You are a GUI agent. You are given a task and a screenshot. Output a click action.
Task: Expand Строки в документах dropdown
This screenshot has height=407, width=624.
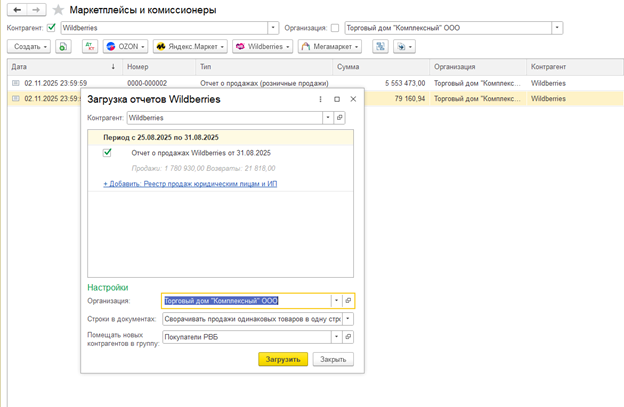click(348, 320)
